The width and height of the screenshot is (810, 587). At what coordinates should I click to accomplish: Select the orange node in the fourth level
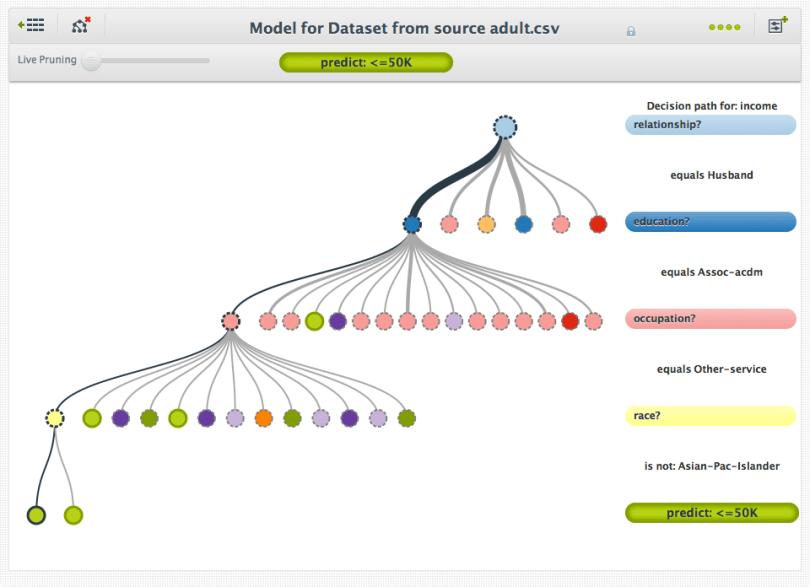coord(261,419)
